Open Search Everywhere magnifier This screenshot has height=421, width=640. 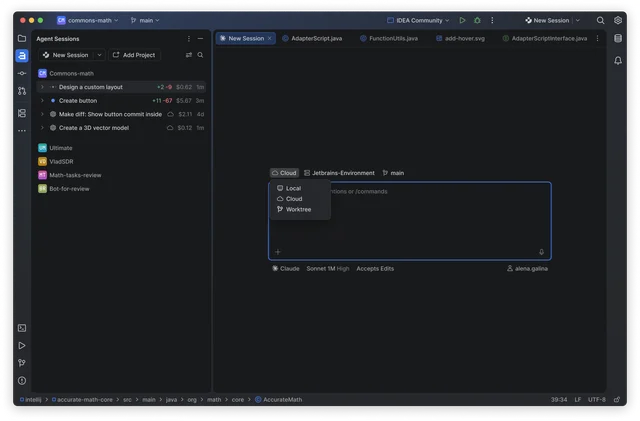pyautogui.click(x=600, y=20)
